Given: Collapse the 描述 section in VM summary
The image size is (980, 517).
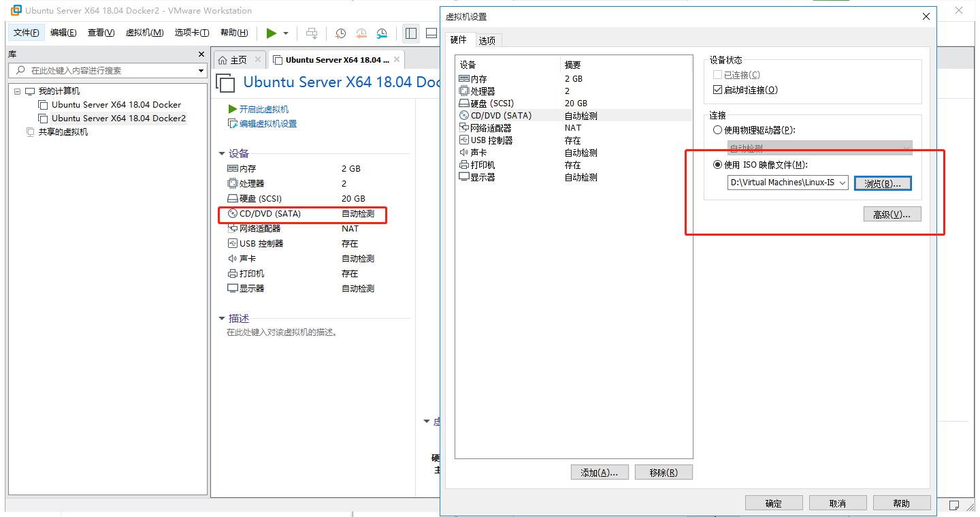Looking at the screenshot, I should [x=222, y=318].
